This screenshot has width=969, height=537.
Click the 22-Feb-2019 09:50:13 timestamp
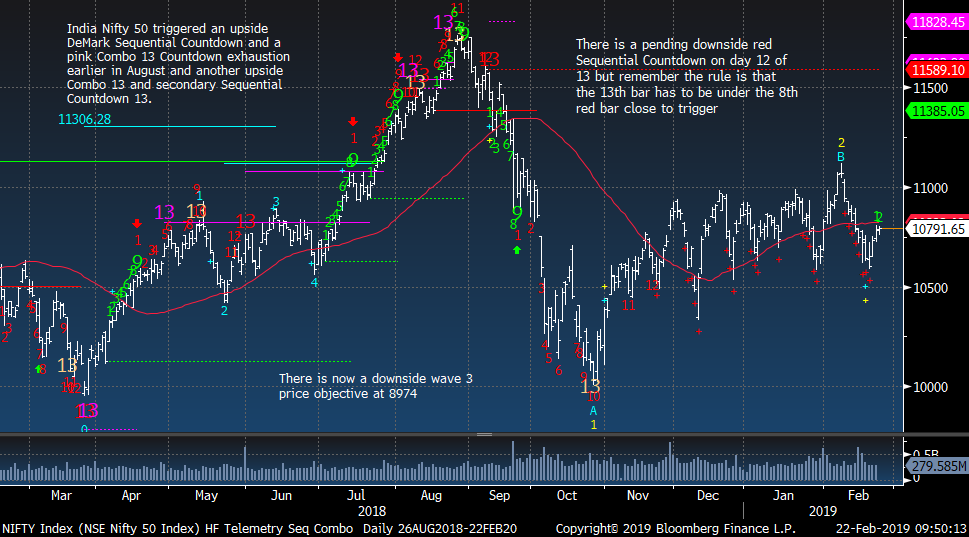point(901,529)
